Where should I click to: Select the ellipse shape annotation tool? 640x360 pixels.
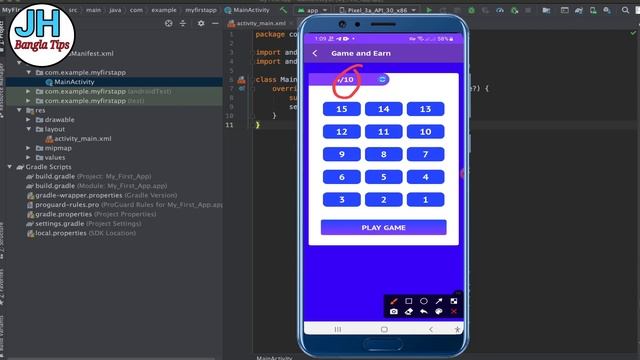coord(424,301)
